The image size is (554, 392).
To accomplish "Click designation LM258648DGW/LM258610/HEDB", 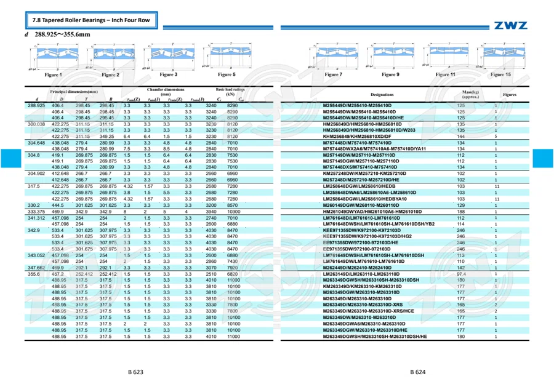I will click(359, 186).
